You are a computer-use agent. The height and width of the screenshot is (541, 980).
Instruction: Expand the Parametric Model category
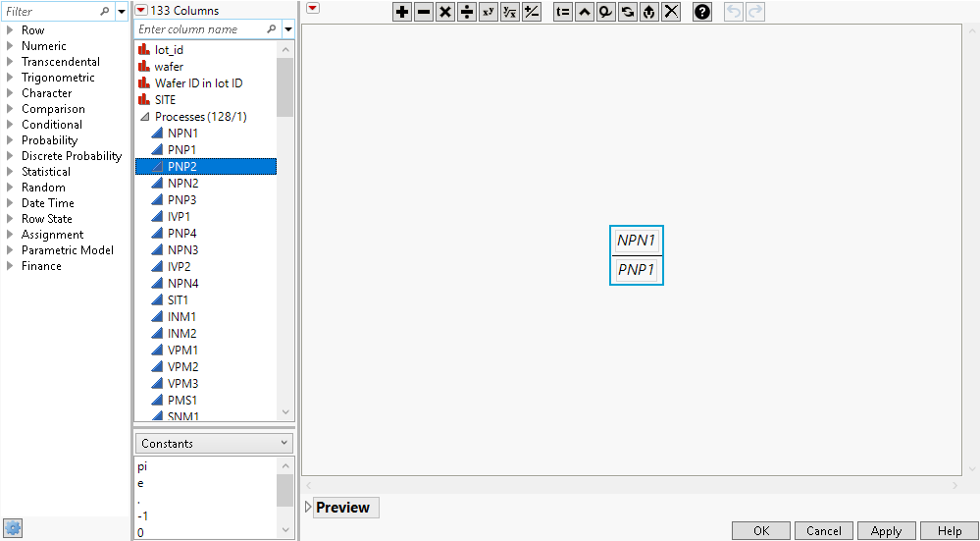(x=10, y=250)
